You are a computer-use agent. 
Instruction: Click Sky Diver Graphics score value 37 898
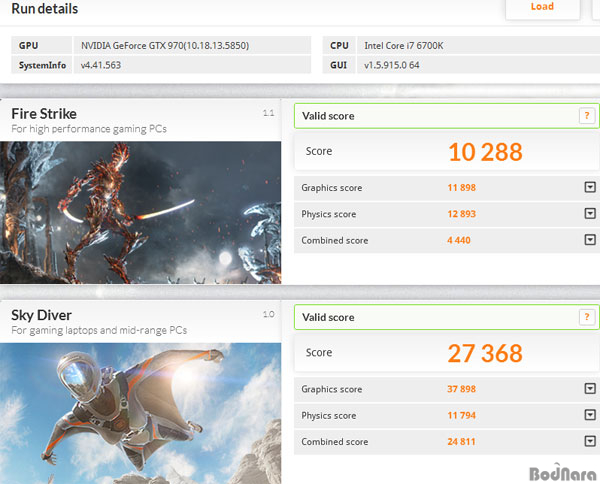pyautogui.click(x=461, y=389)
